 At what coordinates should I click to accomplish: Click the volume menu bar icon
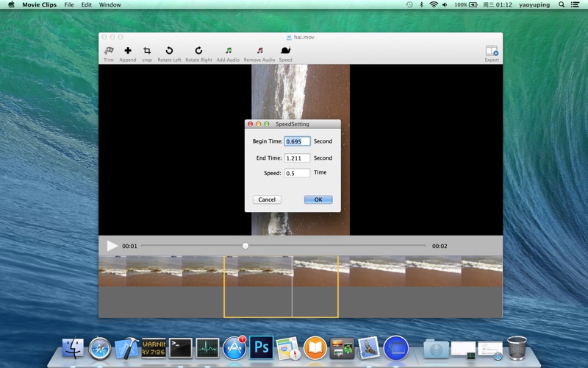[x=445, y=4]
